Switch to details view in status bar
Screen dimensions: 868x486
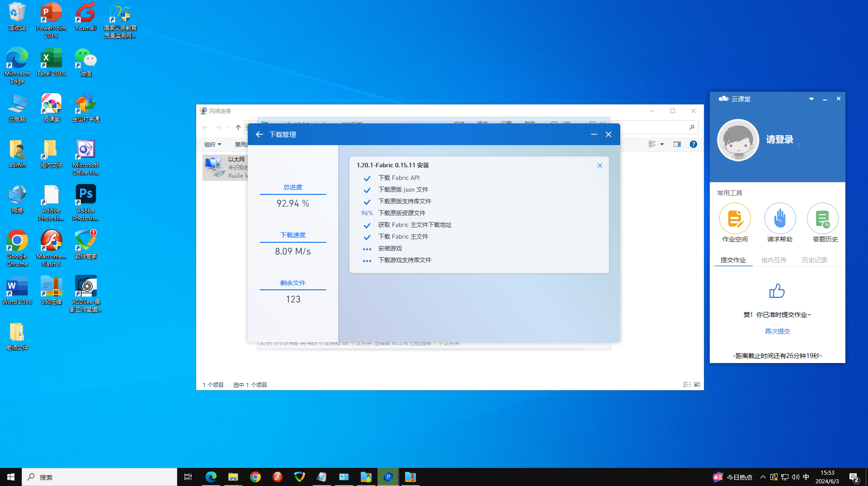687,385
